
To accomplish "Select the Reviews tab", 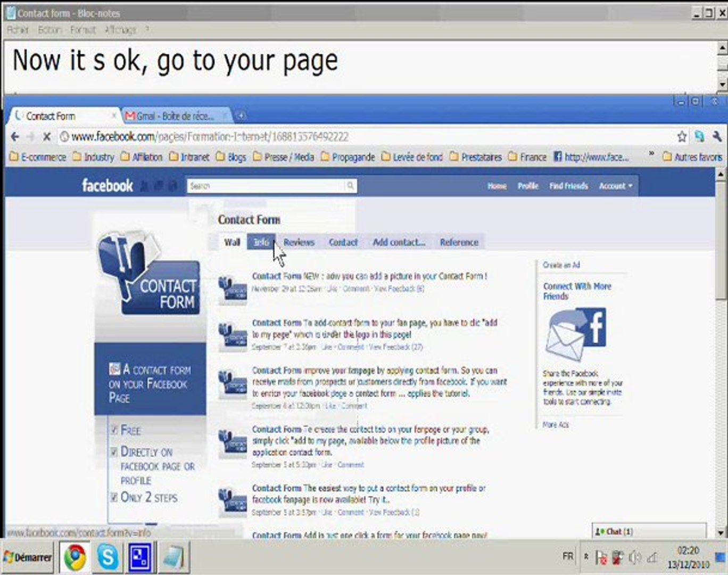I will tap(299, 242).
